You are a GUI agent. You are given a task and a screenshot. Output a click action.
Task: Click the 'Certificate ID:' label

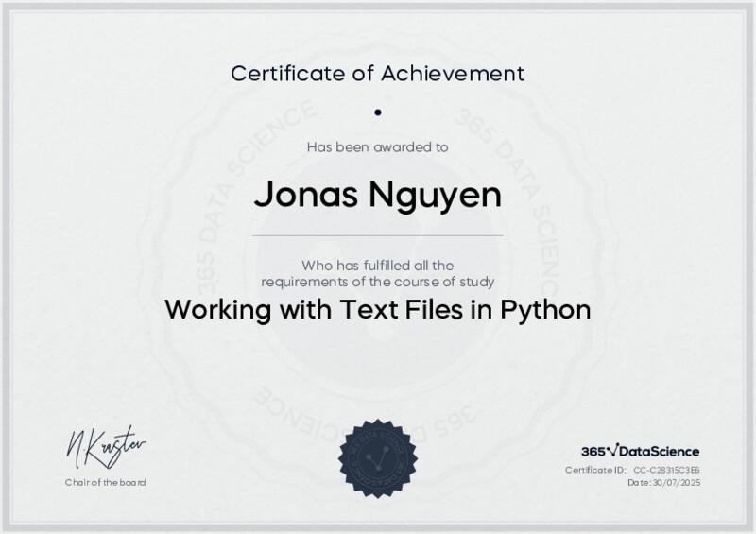pyautogui.click(x=595, y=470)
